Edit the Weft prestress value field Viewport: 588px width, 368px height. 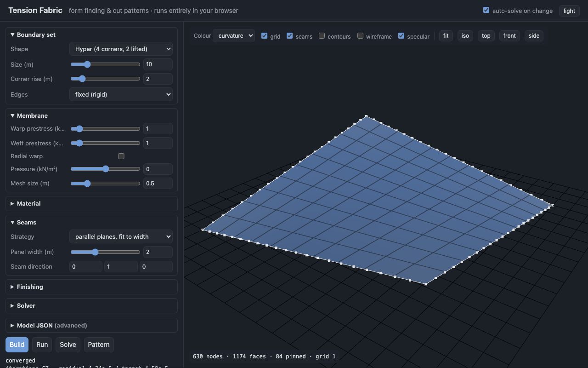point(158,143)
